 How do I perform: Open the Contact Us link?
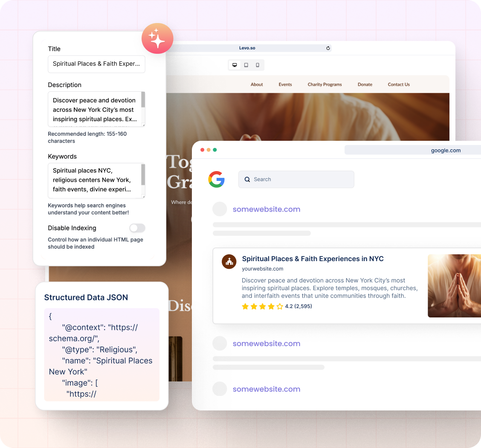399,84
